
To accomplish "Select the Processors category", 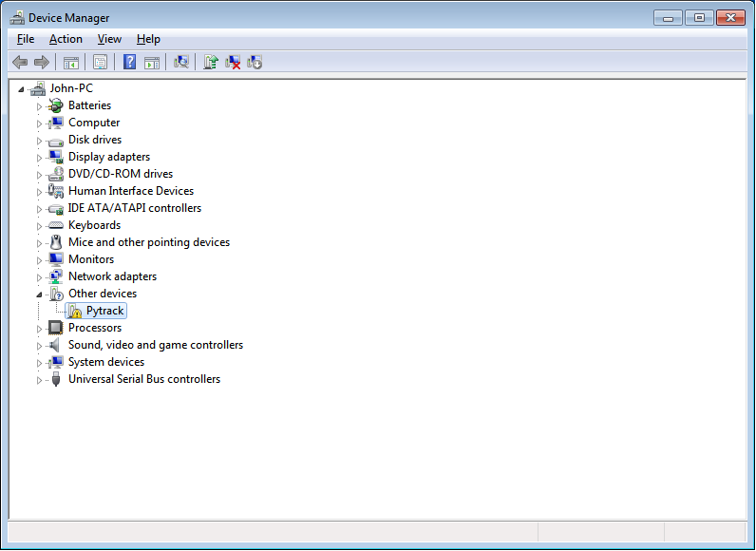I will click(x=94, y=328).
